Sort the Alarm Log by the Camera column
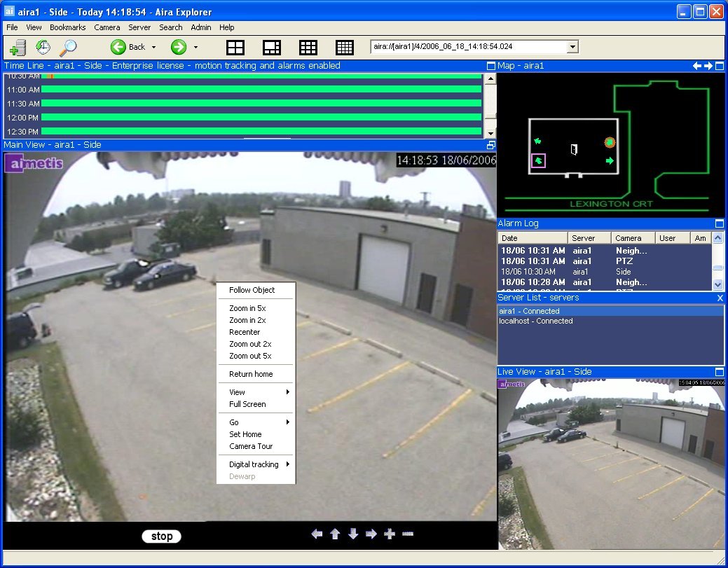The image size is (728, 568). pyautogui.click(x=633, y=238)
